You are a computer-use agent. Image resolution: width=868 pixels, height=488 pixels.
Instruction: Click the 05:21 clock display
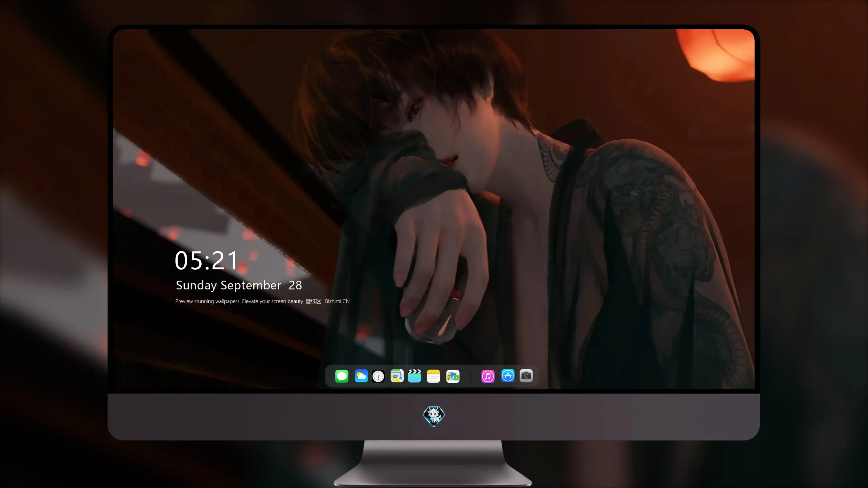206,261
